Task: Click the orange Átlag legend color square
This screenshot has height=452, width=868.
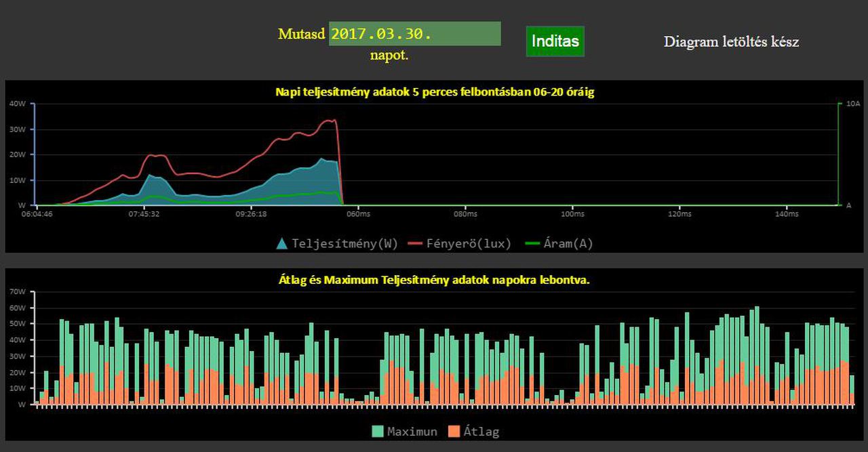Action: [454, 432]
